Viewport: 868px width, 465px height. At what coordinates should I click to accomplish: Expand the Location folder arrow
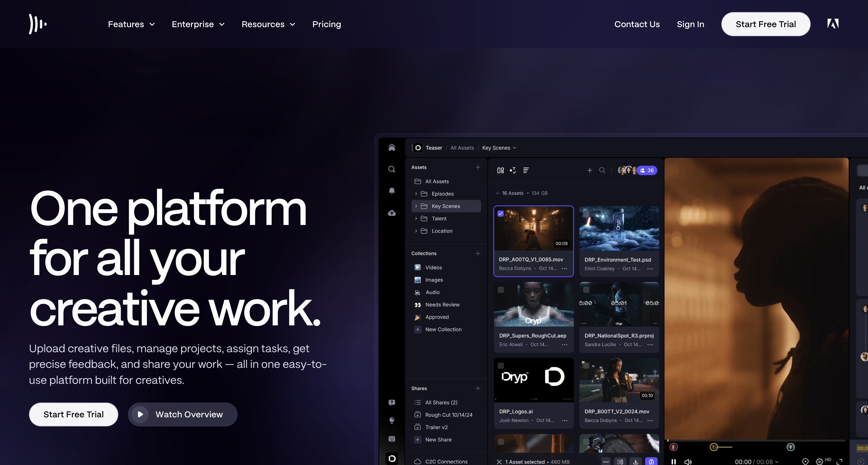tap(416, 231)
